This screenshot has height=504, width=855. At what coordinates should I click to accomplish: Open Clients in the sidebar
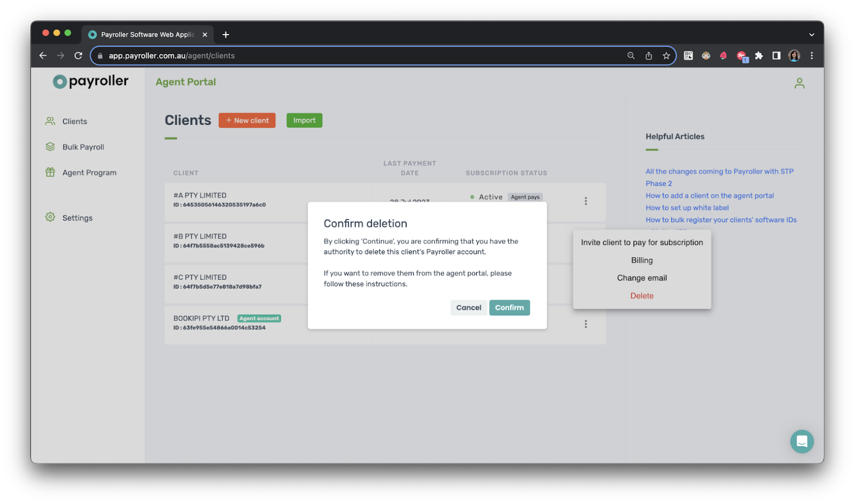74,122
